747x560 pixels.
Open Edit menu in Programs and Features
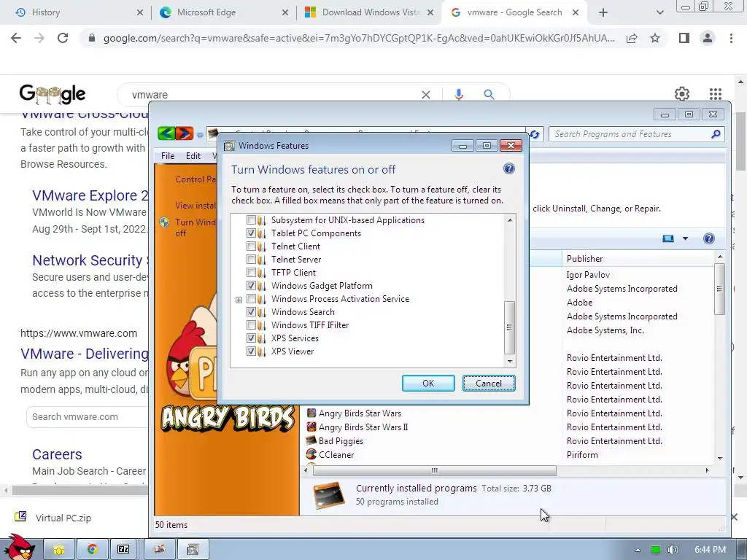pos(193,156)
